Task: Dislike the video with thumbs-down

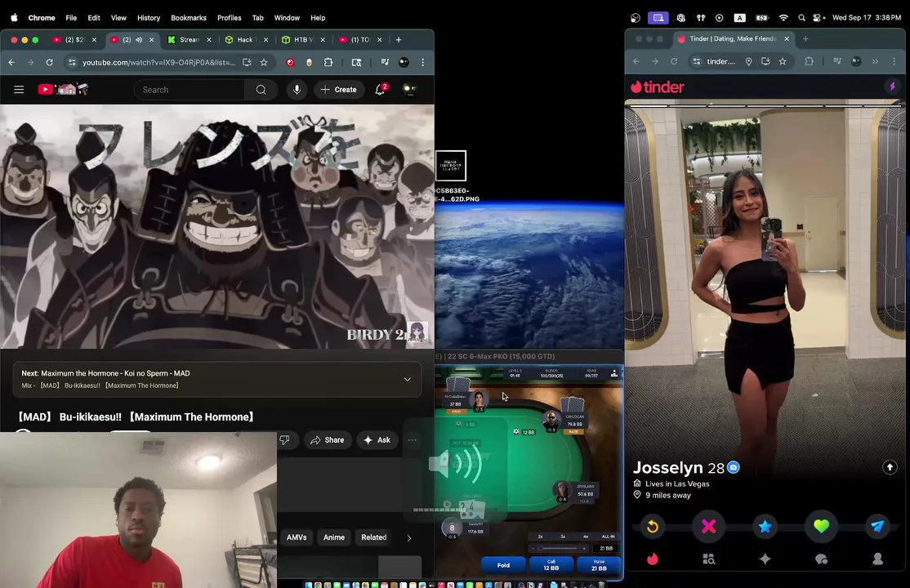Action: pos(285,440)
